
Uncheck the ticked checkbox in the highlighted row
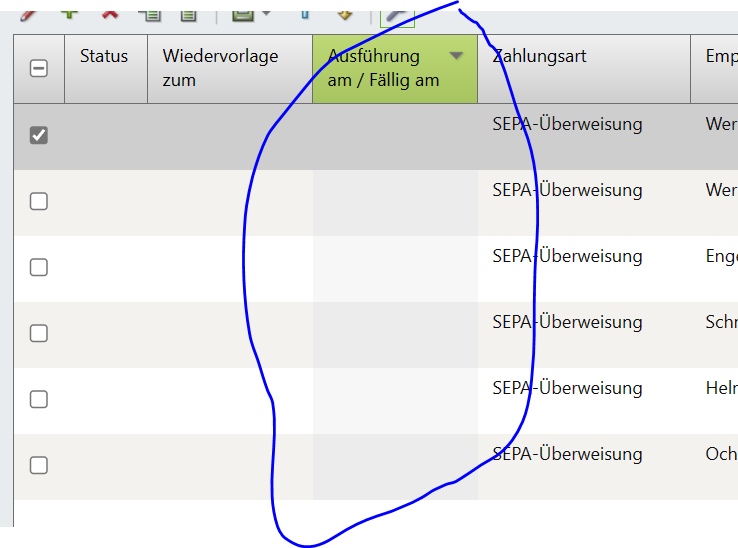point(39,135)
